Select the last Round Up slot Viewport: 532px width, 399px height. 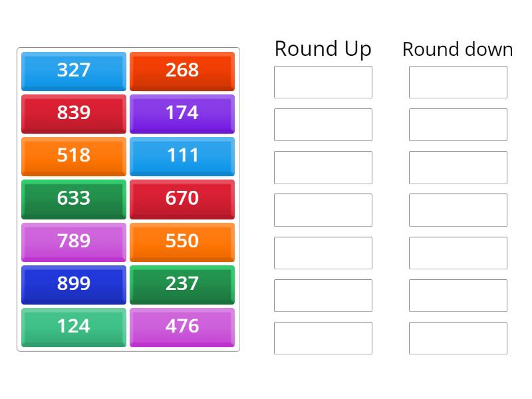[323, 338]
